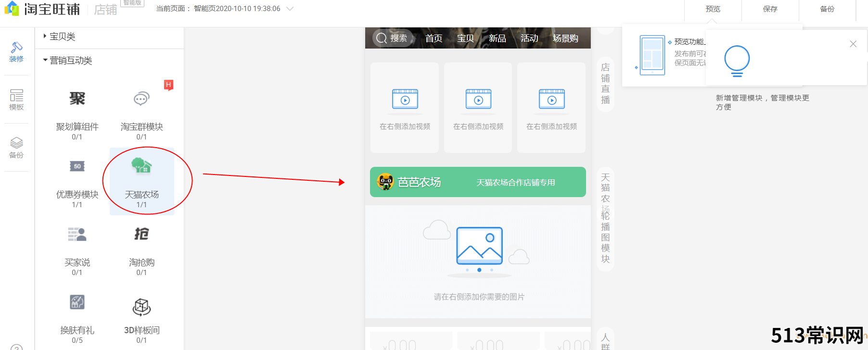Click the carousel image placeholder icon
The width and height of the screenshot is (868, 350).
pos(479,246)
